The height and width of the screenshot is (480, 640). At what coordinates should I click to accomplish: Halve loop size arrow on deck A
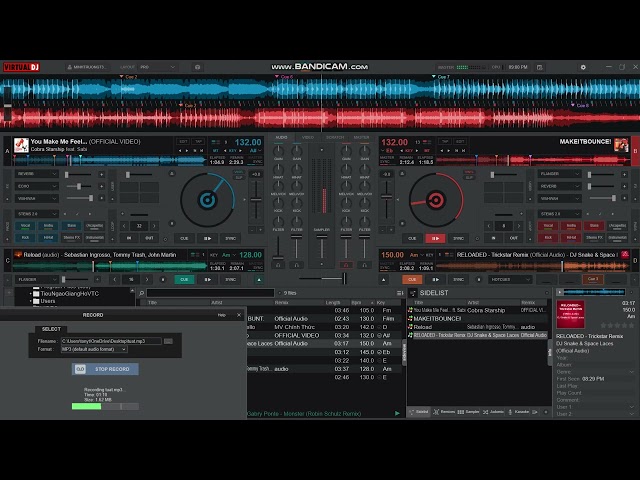pos(124,226)
